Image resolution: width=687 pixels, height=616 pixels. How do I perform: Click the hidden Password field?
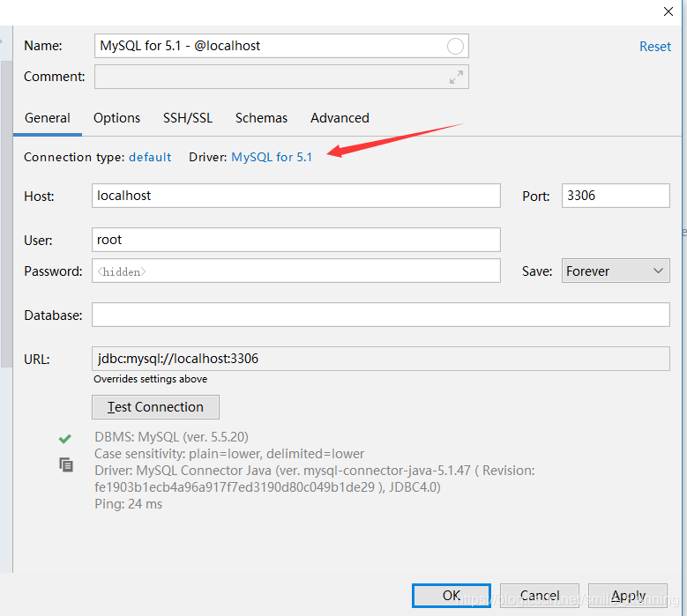point(296,271)
